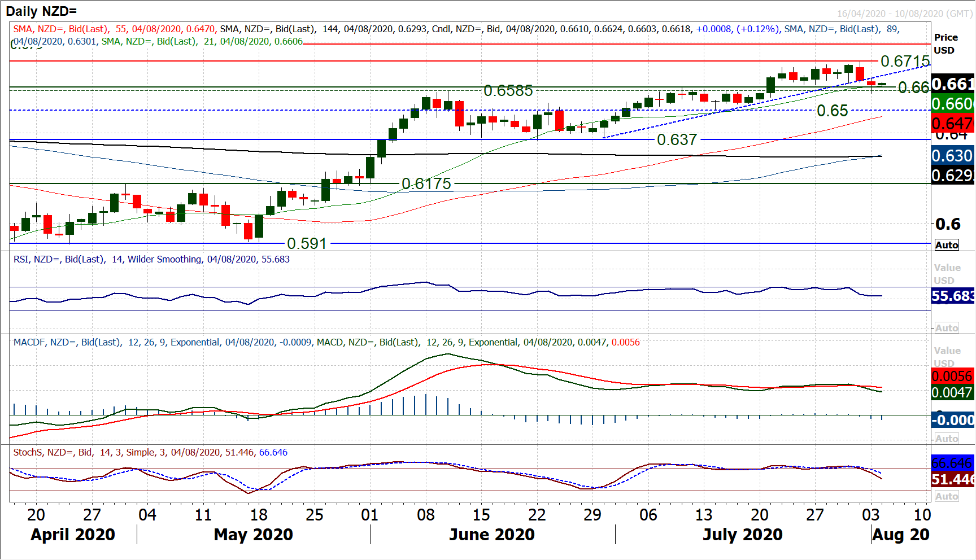Select the SMA 55 legend entry in red
The width and height of the screenshot is (976, 560).
(114, 29)
